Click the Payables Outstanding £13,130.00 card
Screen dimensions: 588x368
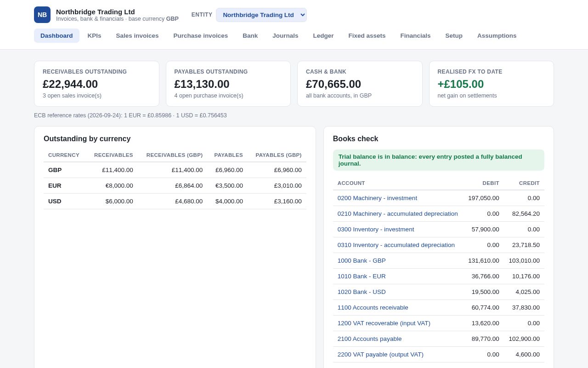point(228,84)
